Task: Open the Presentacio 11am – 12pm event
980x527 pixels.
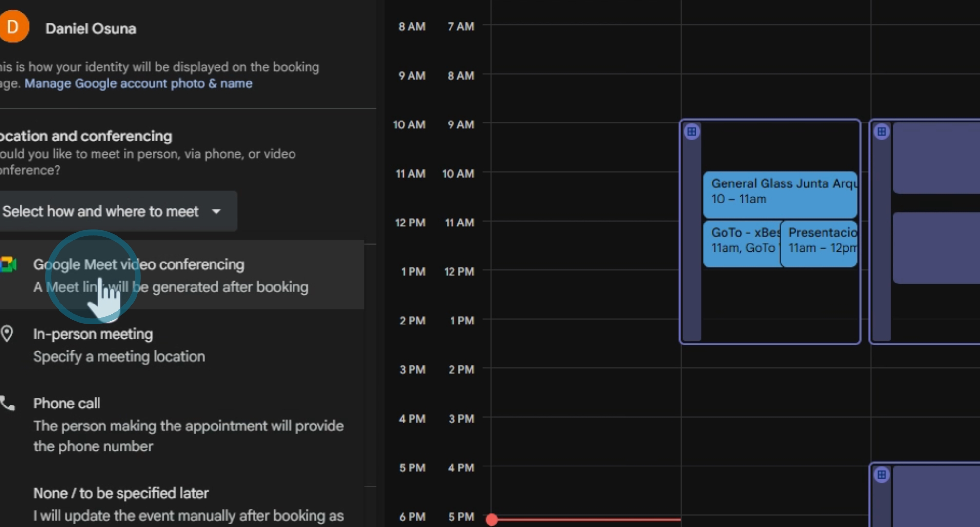Action: (x=819, y=243)
